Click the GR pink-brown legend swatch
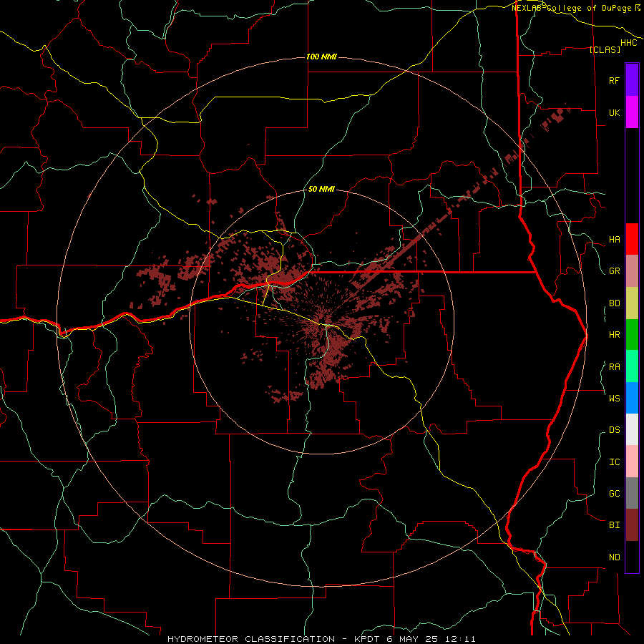Image resolution: width=644 pixels, height=644 pixels. click(632, 271)
